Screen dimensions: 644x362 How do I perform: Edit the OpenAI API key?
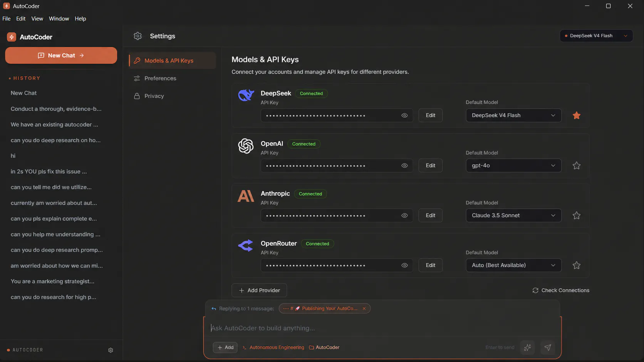tap(431, 165)
